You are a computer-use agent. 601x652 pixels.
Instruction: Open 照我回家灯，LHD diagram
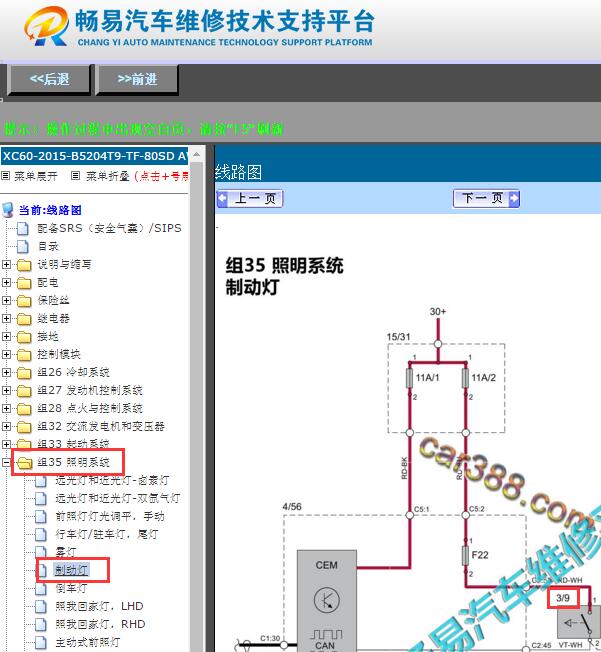pyautogui.click(x=99, y=606)
